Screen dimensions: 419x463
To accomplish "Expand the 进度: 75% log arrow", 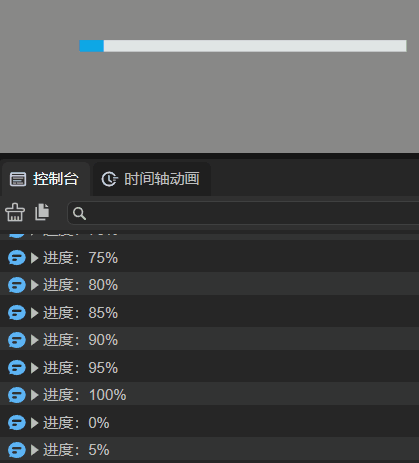I will [x=35, y=258].
